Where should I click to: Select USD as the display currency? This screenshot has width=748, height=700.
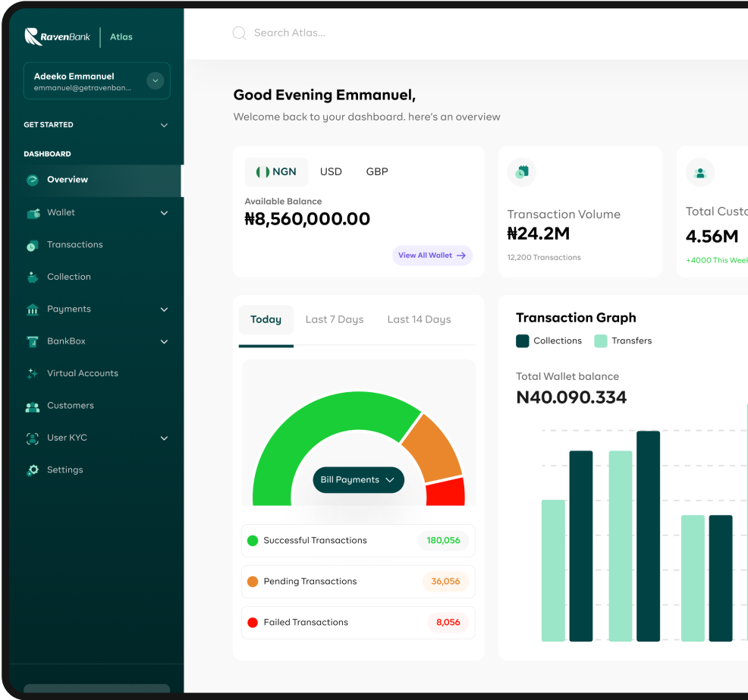331,171
